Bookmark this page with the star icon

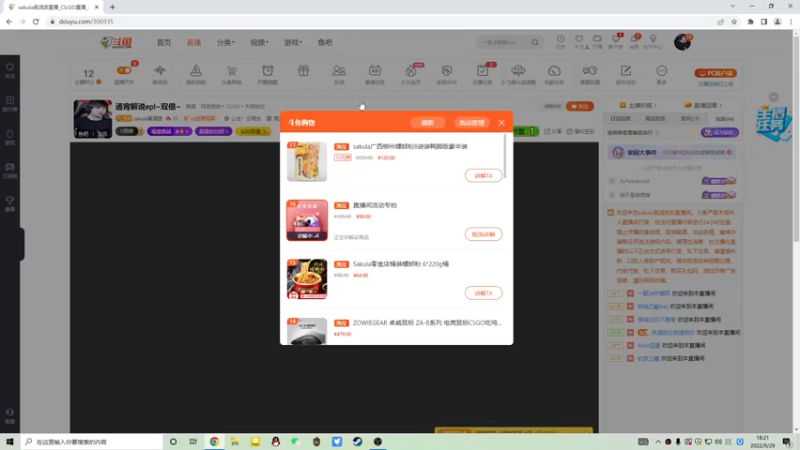tap(734, 21)
